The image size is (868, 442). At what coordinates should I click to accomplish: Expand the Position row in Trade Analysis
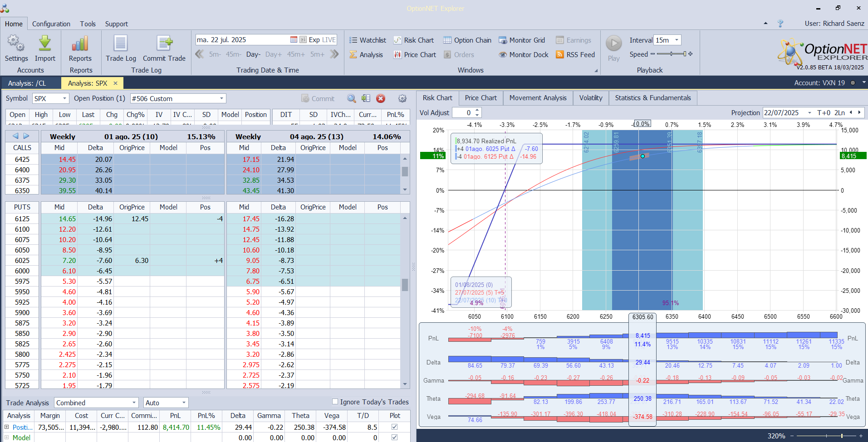7,427
